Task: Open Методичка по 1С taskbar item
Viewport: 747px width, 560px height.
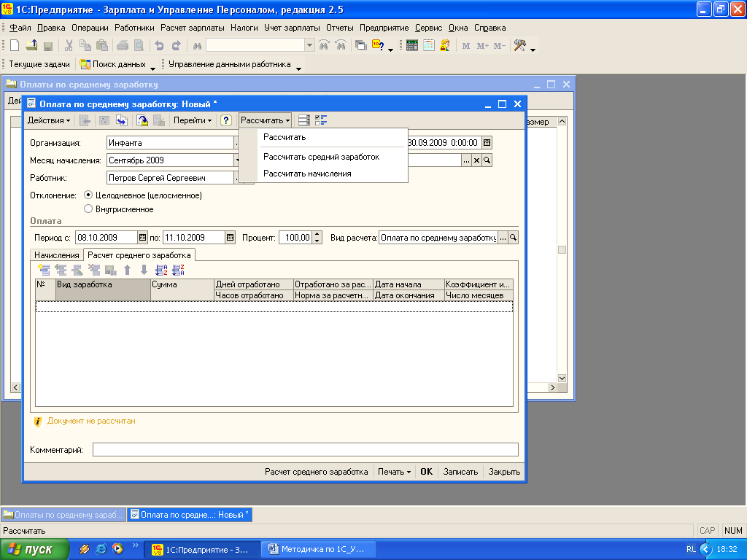Action: tap(320, 549)
